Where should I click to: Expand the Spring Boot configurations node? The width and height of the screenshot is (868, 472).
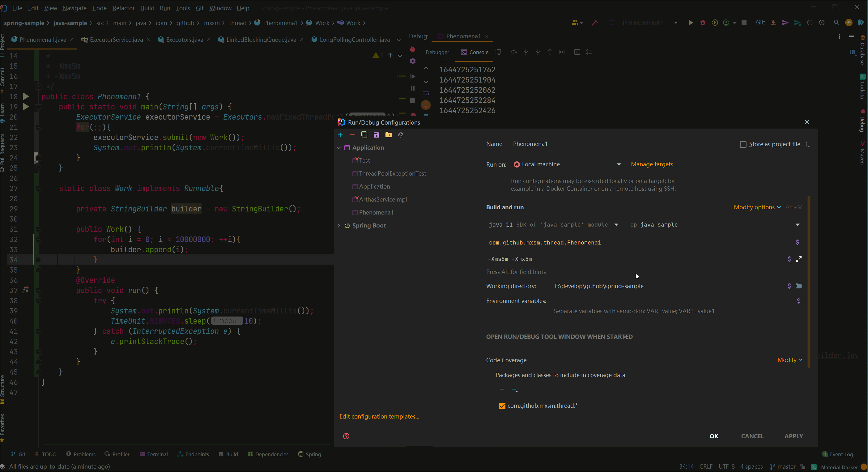[x=339, y=225]
